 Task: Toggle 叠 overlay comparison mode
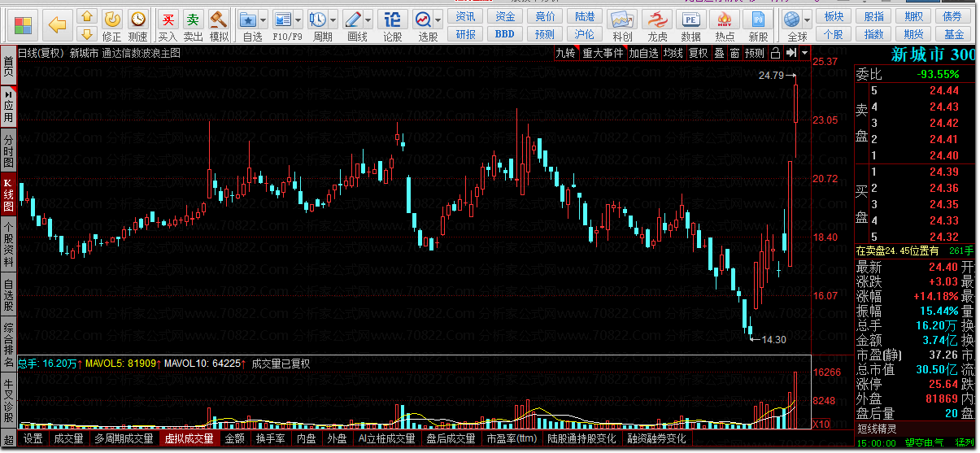pyautogui.click(x=719, y=53)
